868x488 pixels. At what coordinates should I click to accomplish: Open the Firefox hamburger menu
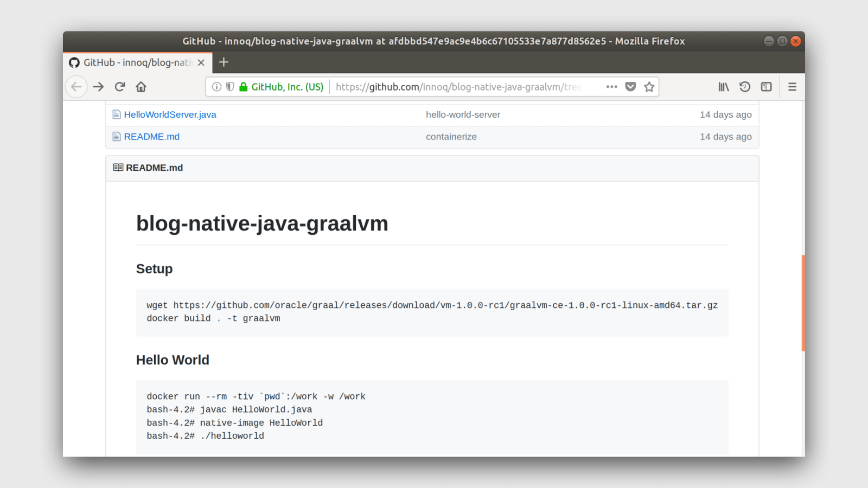click(x=792, y=87)
